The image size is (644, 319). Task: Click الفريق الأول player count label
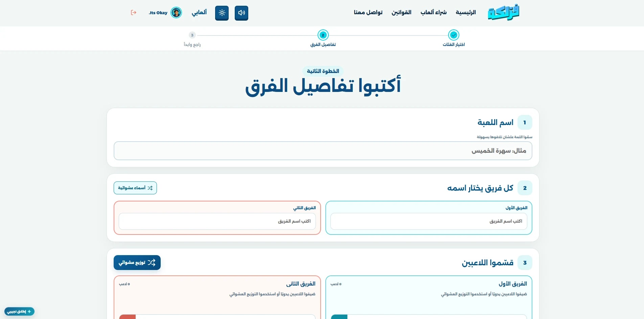click(x=336, y=284)
